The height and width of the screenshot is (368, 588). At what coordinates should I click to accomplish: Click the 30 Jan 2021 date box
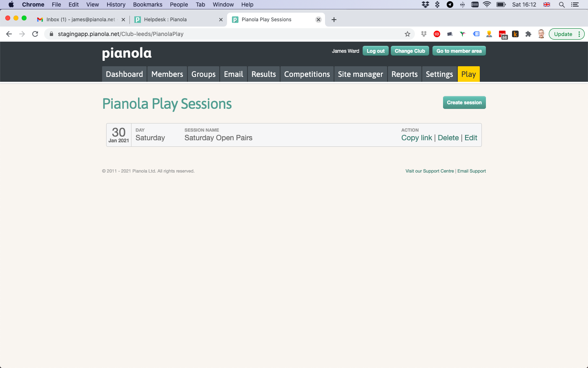point(119,135)
